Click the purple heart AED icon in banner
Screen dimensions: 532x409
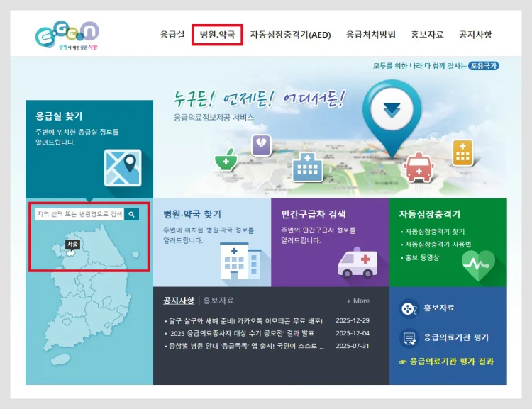(x=261, y=145)
